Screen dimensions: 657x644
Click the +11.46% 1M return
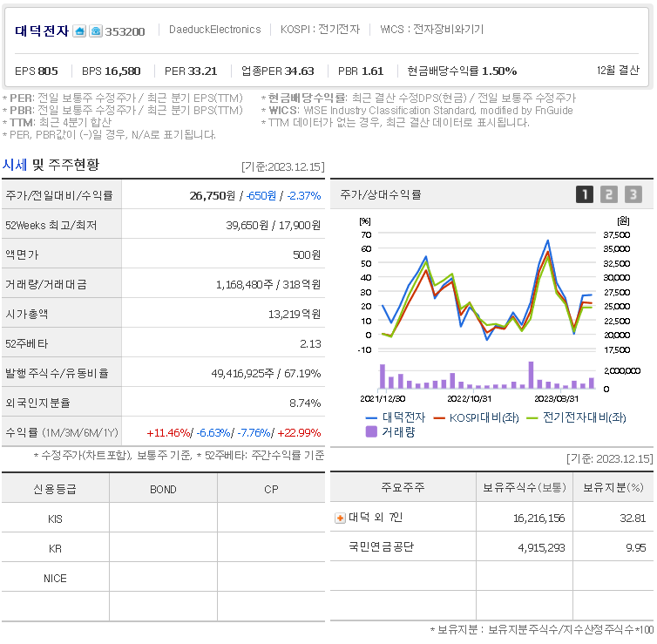[x=168, y=433]
